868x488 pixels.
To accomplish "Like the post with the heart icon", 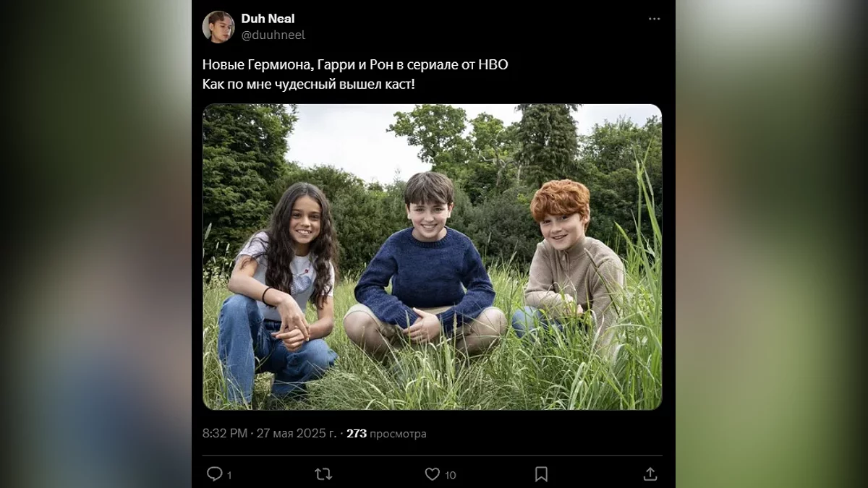I will coord(432,474).
